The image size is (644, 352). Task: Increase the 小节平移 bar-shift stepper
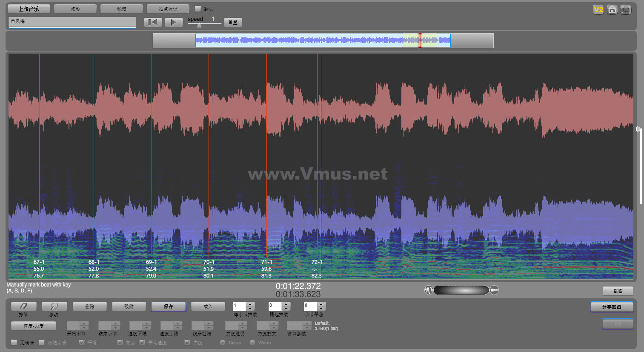[321, 304]
